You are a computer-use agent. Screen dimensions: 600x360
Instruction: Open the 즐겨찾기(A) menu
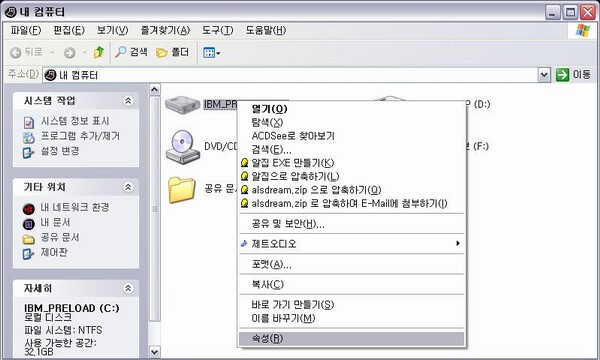tap(165, 30)
